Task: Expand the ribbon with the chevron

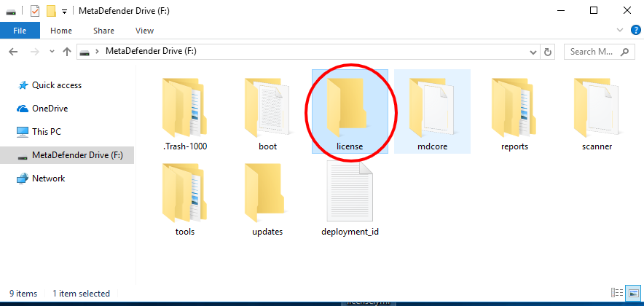Action: coord(620,30)
